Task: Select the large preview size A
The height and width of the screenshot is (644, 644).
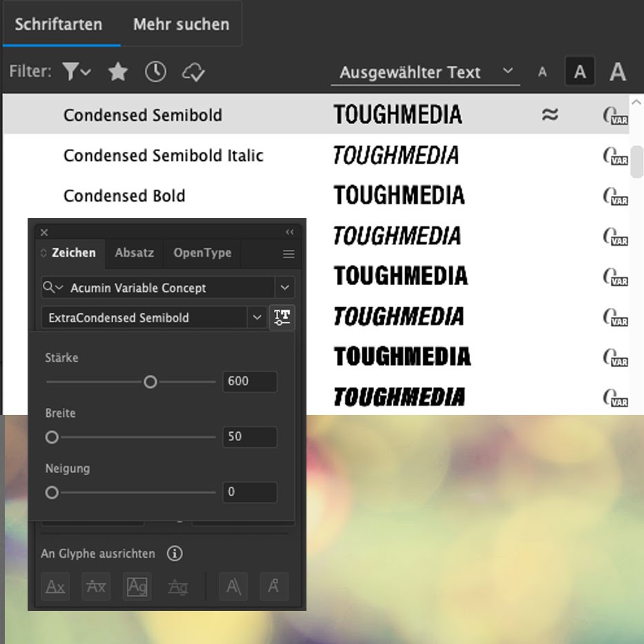Action: click(617, 72)
